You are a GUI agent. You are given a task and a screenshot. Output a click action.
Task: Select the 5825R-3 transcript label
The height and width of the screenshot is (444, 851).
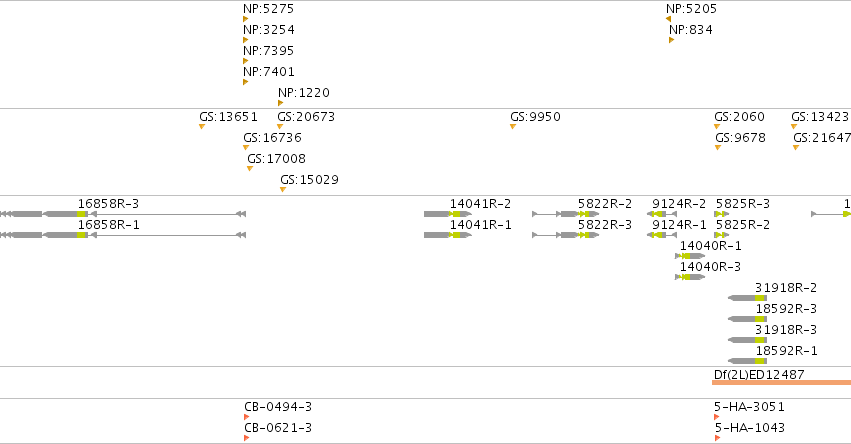click(x=742, y=204)
